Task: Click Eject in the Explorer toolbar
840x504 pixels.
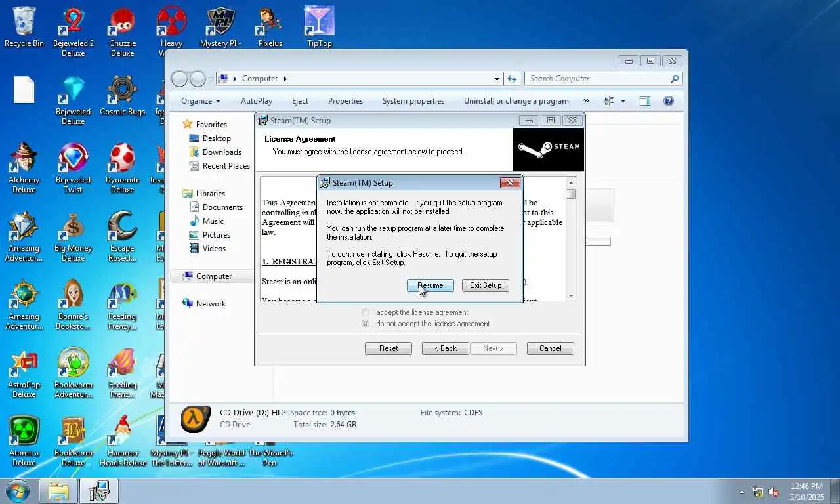Action: point(300,101)
